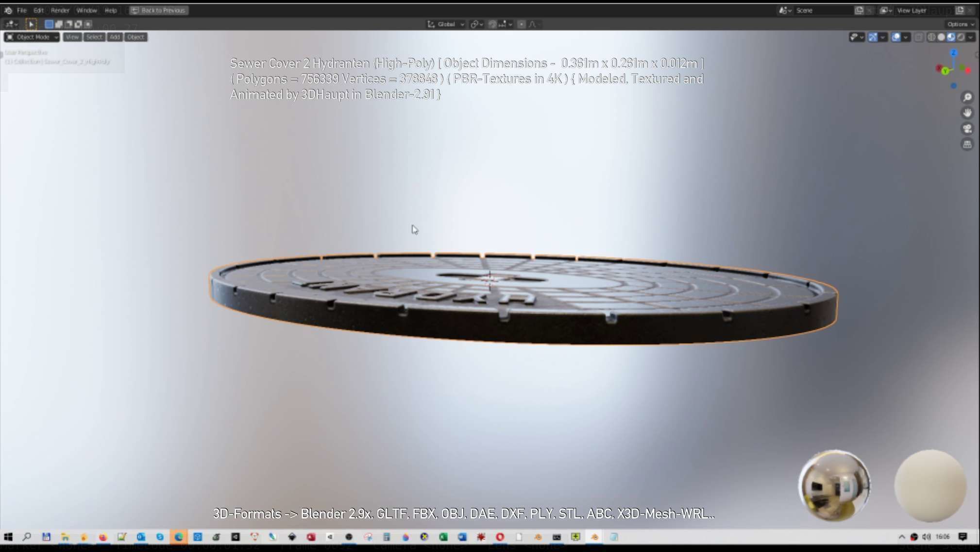This screenshot has width=980, height=552.
Task: Choose the Intersect selection mode
Action: pos(88,24)
